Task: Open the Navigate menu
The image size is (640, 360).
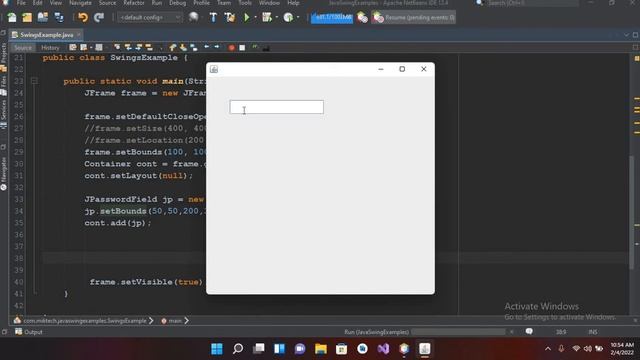Action: (80, 3)
